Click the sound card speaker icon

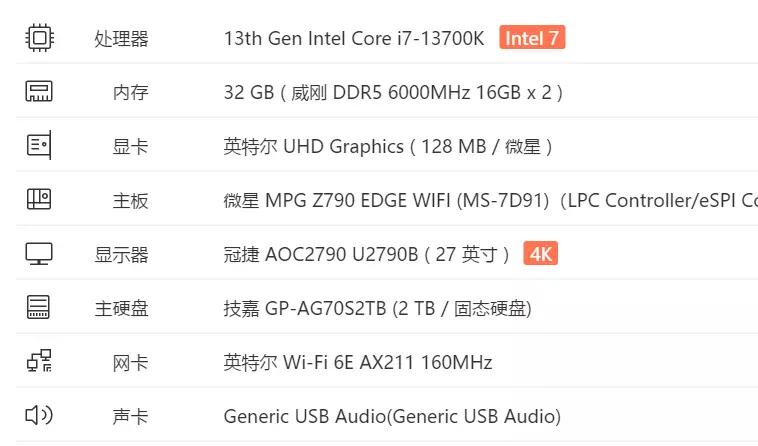click(x=39, y=416)
